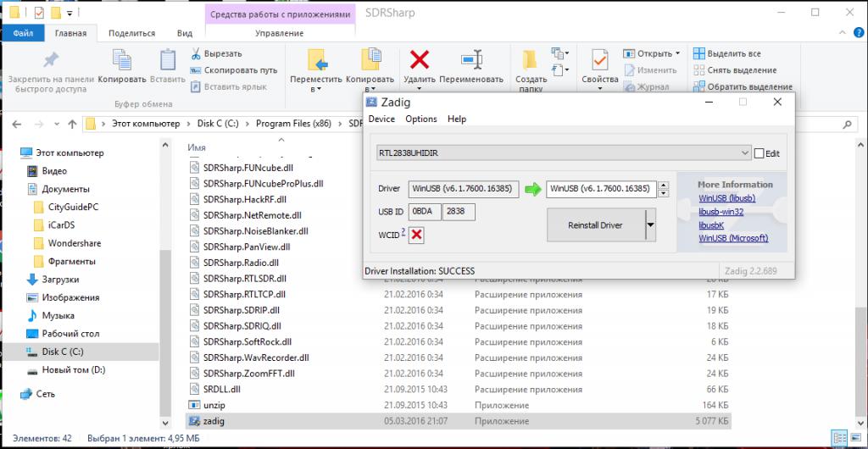The image size is (868, 449).
Task: Expand the Reinstall Driver split arrow
Action: (651, 225)
